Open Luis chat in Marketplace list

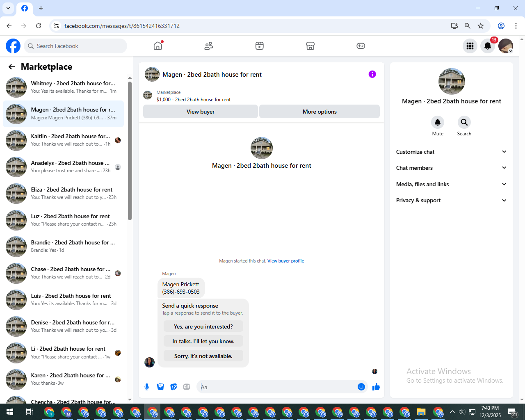coord(64,300)
